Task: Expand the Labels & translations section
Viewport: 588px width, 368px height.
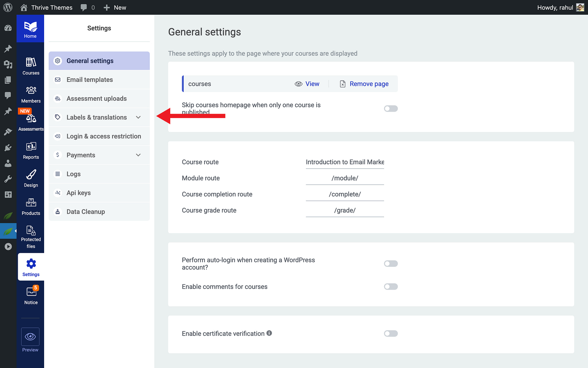Action: click(99, 117)
